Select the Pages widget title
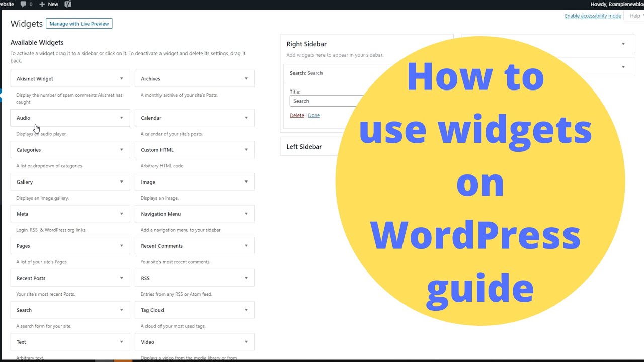 [x=23, y=246]
